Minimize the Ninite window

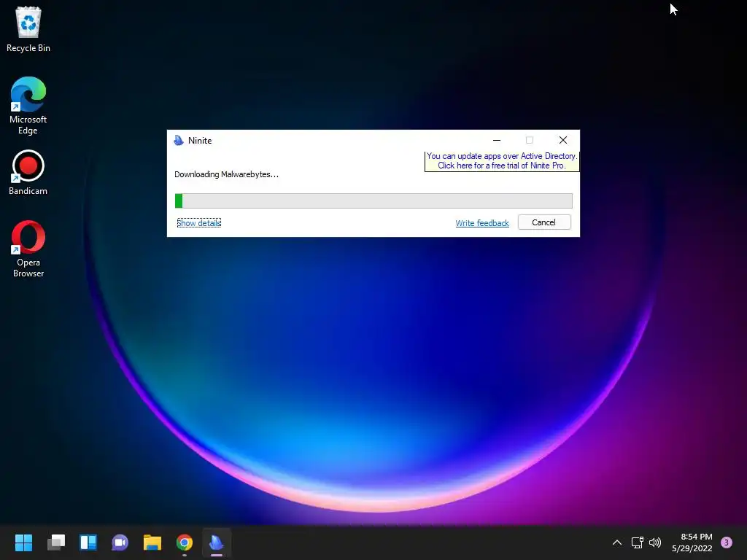pos(496,140)
